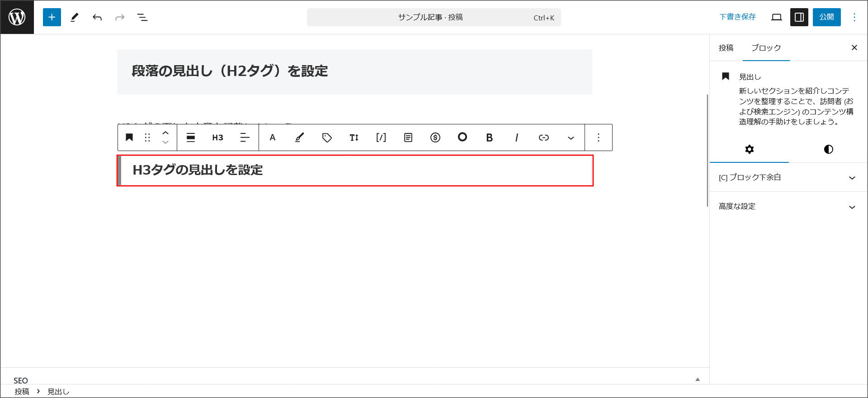Select the highlighter marker icon in toolbar
Viewport: 868px width, 398px height.
(299, 137)
